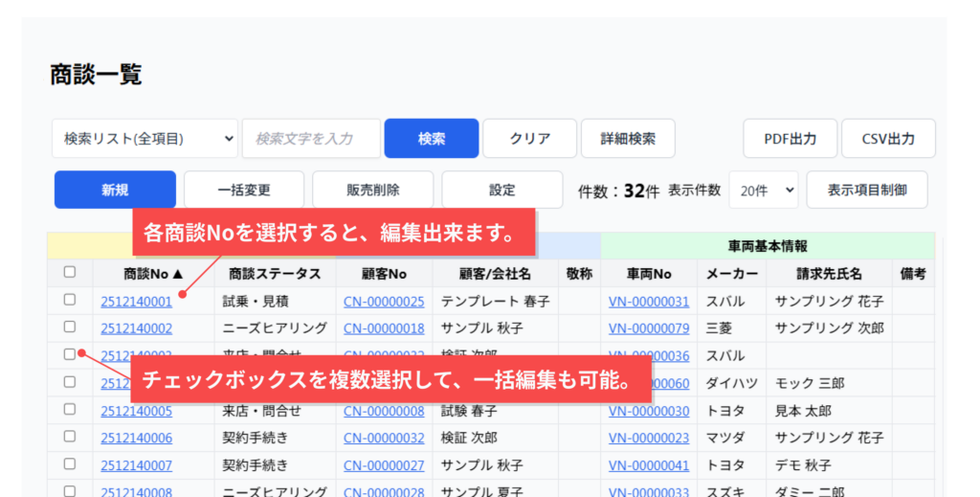Open the 20件 display count dropdown

763,190
